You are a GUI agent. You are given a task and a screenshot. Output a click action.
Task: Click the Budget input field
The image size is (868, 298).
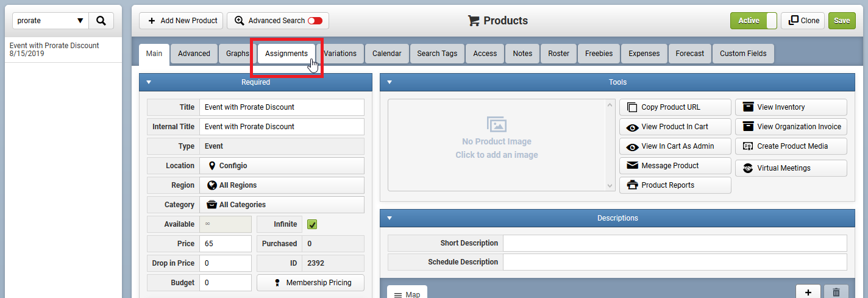pos(226,283)
